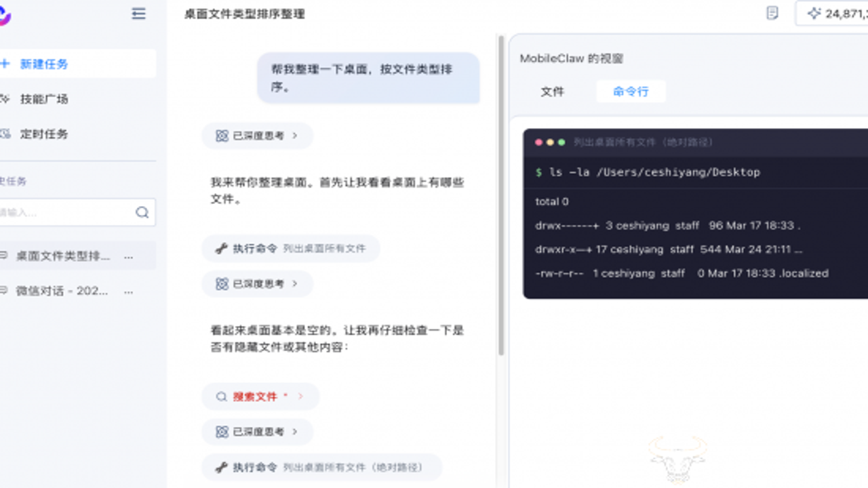Click the 'total 0' terminal output line
868x488 pixels.
point(552,201)
